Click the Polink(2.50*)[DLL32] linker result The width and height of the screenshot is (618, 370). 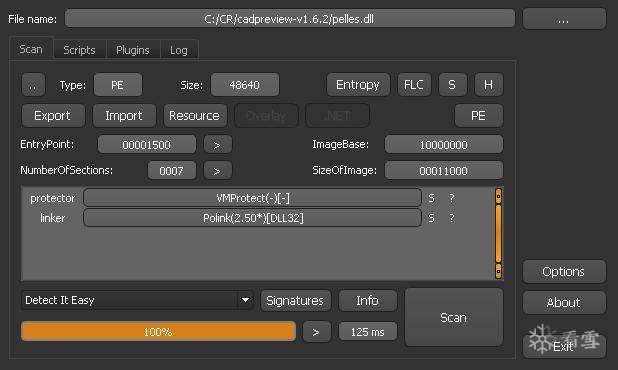252,218
